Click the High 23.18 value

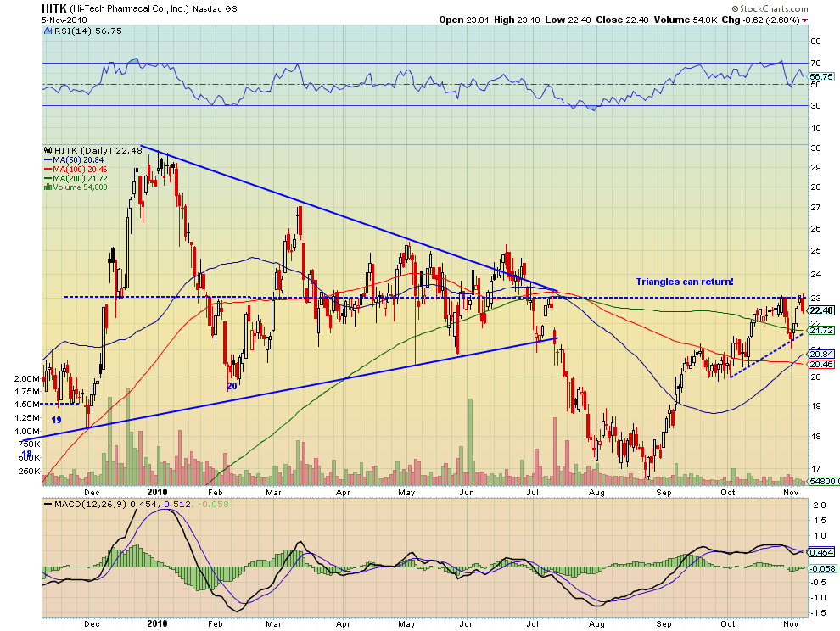point(517,20)
